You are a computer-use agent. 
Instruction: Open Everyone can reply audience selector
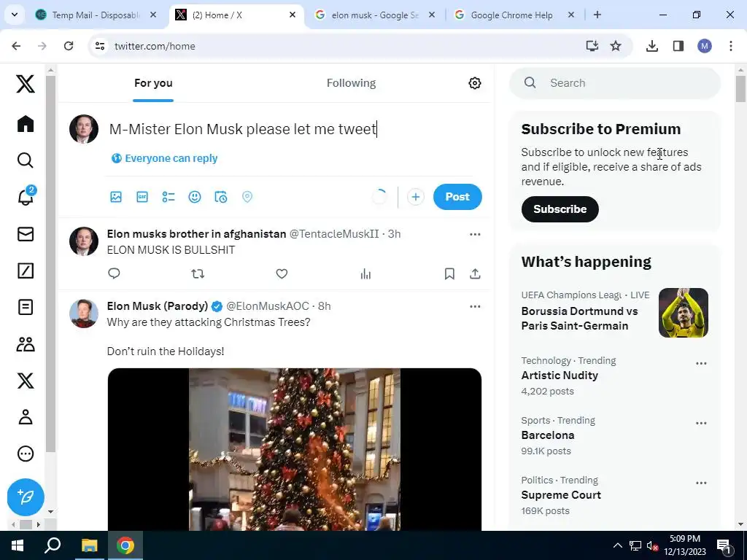pyautogui.click(x=164, y=158)
